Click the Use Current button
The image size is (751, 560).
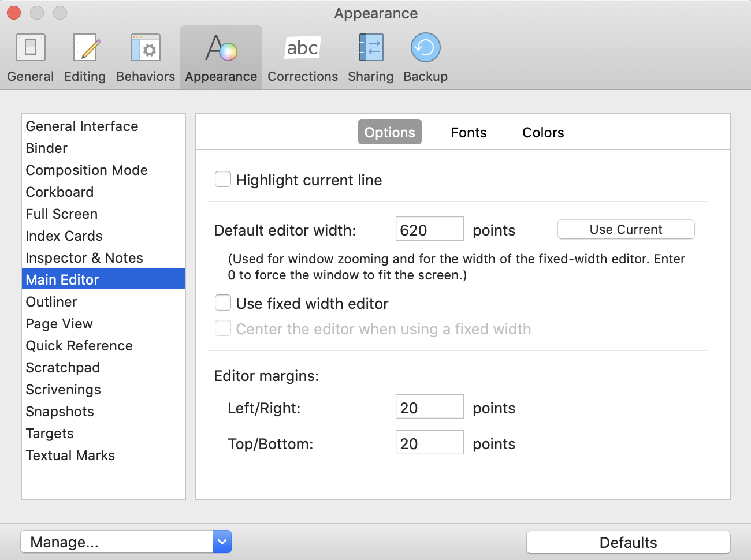[626, 229]
